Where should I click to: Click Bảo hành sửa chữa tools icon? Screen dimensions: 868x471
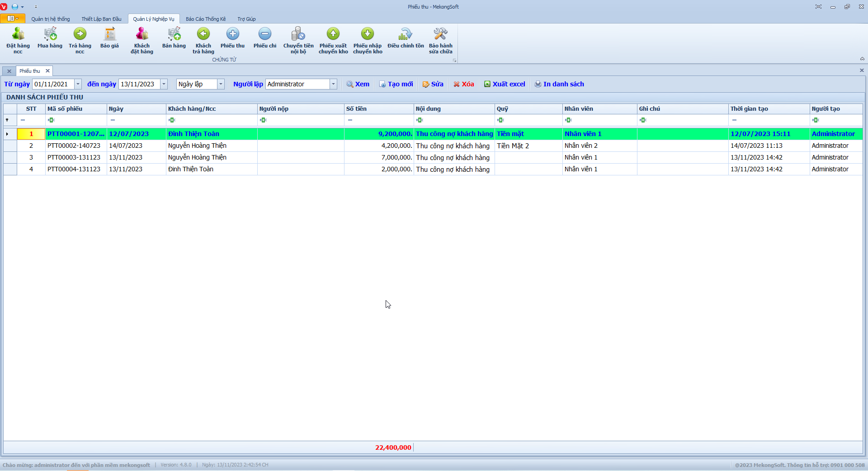(x=440, y=35)
